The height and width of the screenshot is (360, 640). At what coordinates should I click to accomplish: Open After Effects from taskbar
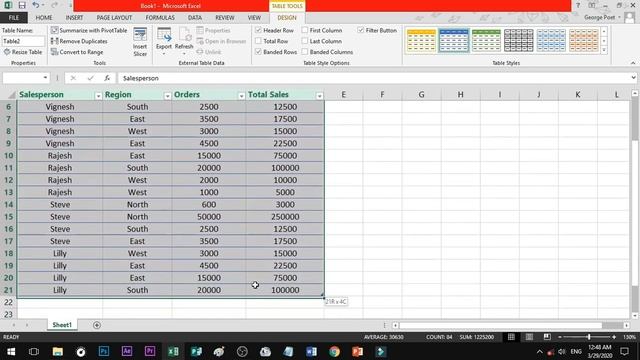pyautogui.click(x=127, y=352)
